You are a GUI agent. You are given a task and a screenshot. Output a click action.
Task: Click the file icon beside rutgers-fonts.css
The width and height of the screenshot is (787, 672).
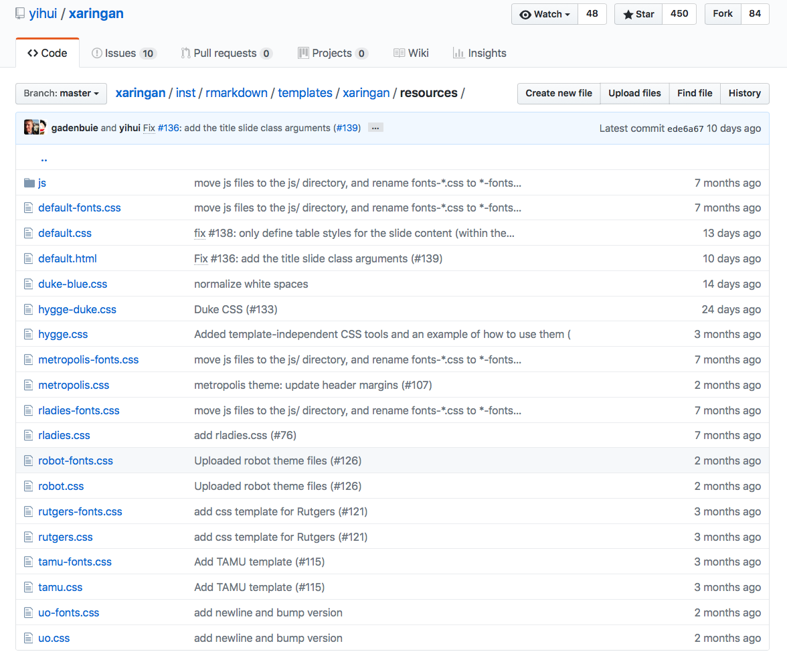click(x=29, y=511)
